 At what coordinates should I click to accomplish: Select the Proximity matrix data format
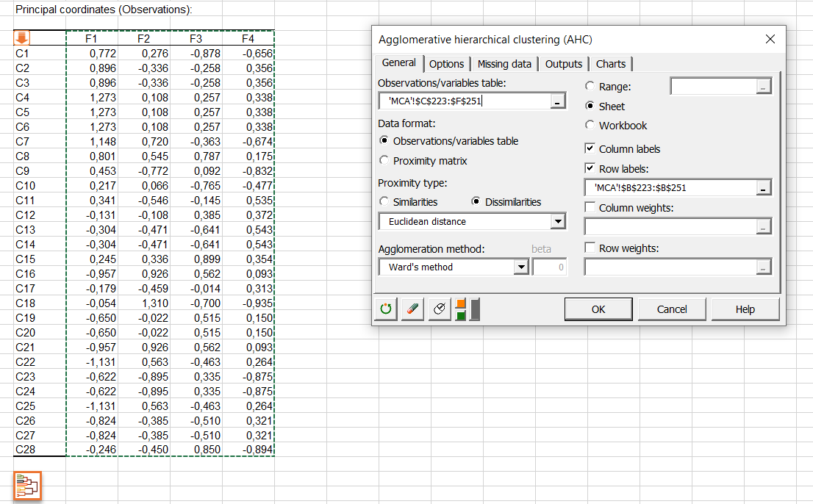384,160
